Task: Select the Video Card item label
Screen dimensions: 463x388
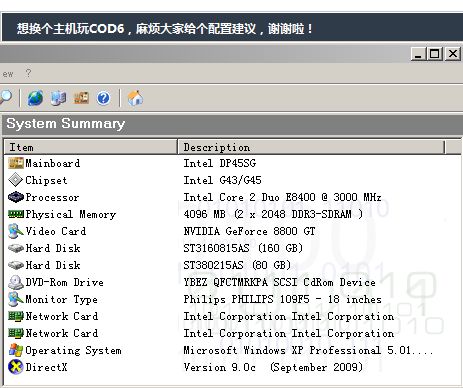Action: (x=56, y=231)
